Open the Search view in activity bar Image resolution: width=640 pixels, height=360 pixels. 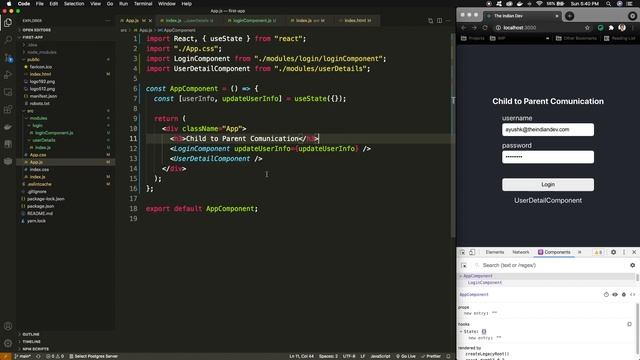8,40
